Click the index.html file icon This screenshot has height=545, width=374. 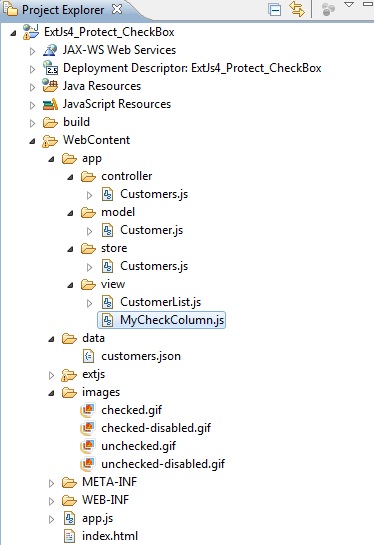(x=70, y=536)
